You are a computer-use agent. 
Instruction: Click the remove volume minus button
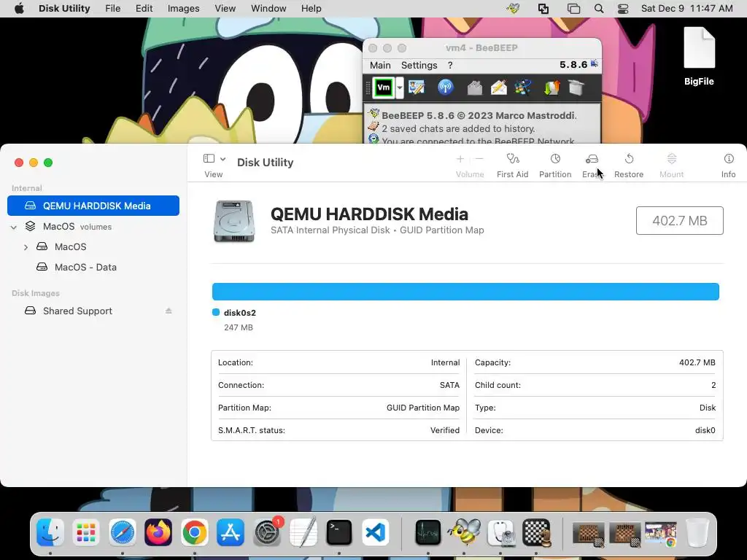tap(479, 158)
